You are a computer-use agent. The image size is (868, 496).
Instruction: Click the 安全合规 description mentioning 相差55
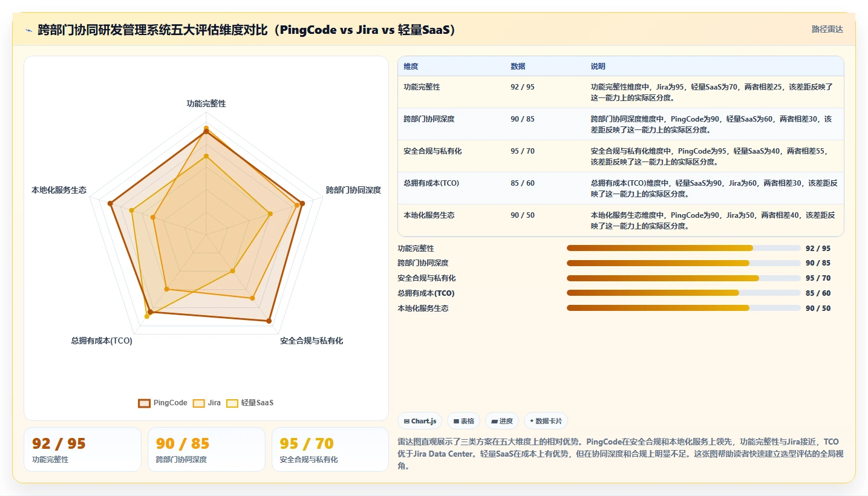pos(712,156)
